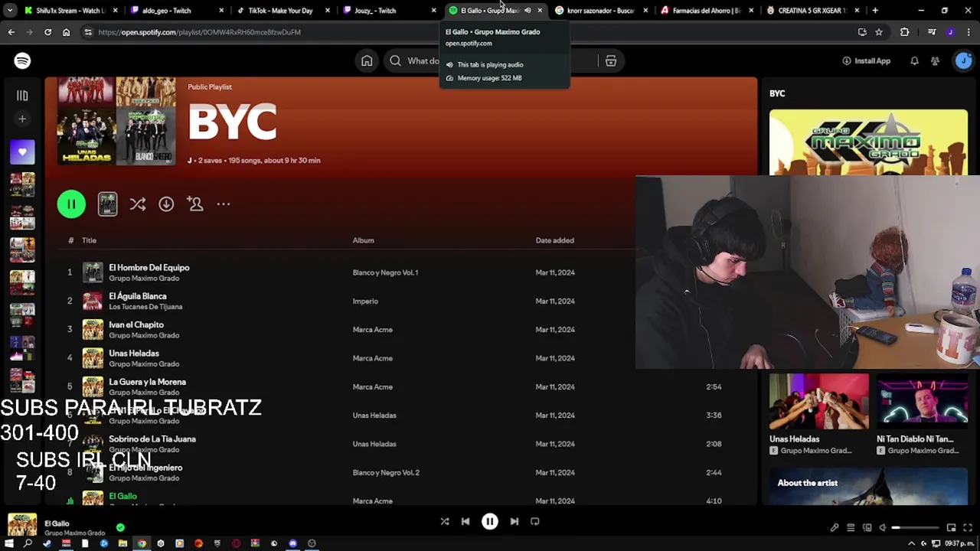The width and height of the screenshot is (980, 551).
Task: Open Spotify home via logo
Action: point(22,60)
